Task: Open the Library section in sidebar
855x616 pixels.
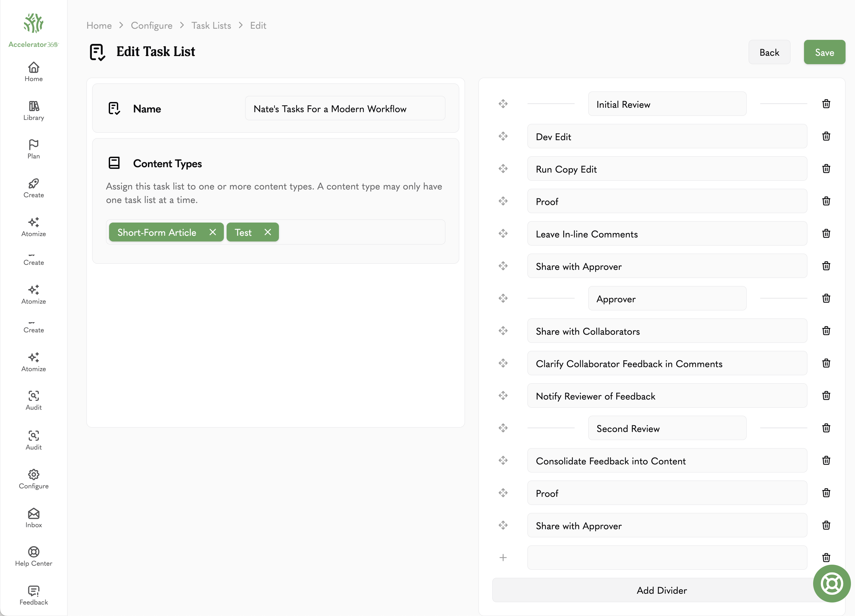Action: click(33, 111)
